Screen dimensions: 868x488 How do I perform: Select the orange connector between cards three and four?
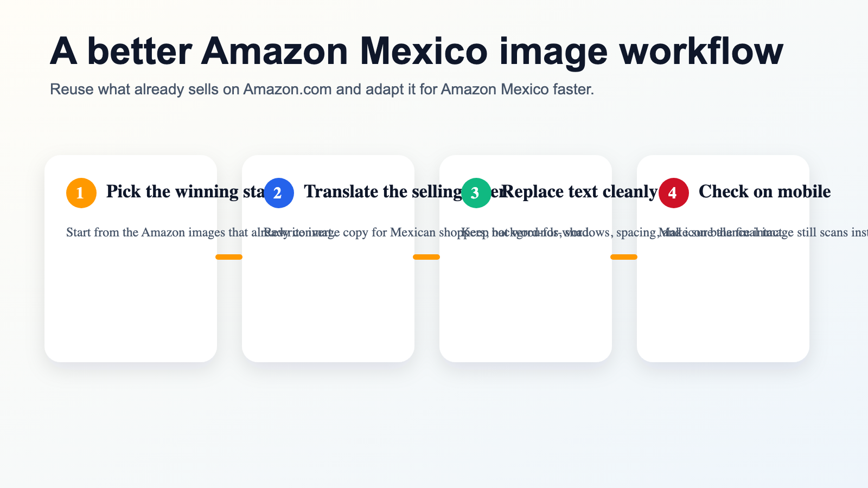click(624, 257)
